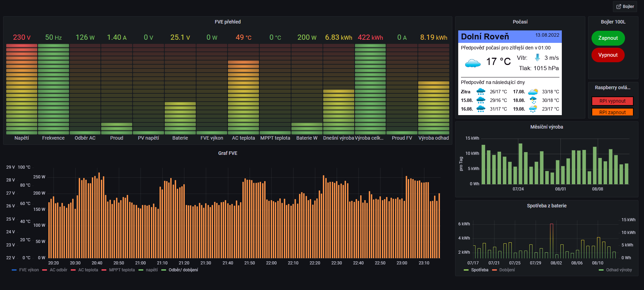The image size is (644, 290).
Task: Click the sun and rain icon for 19.08.
Action: (533, 109)
